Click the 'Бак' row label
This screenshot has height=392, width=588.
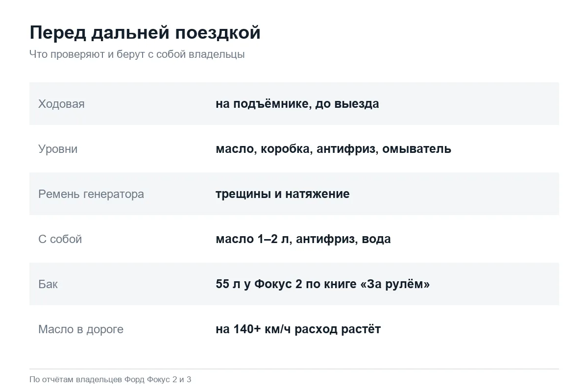48,284
